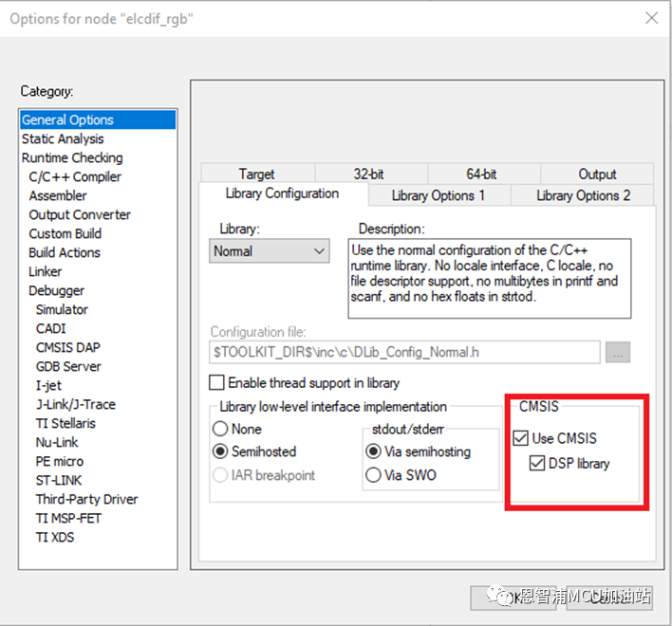Open Assembler category

click(x=58, y=195)
